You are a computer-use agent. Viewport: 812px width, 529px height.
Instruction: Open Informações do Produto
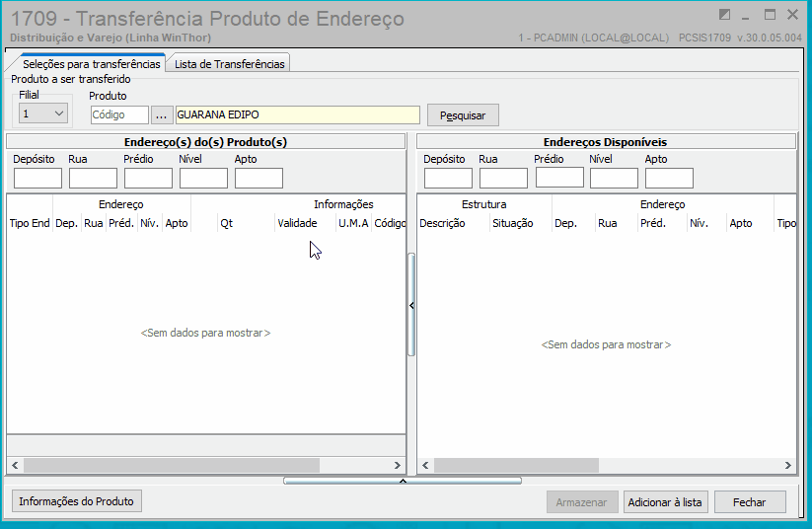[x=77, y=501]
